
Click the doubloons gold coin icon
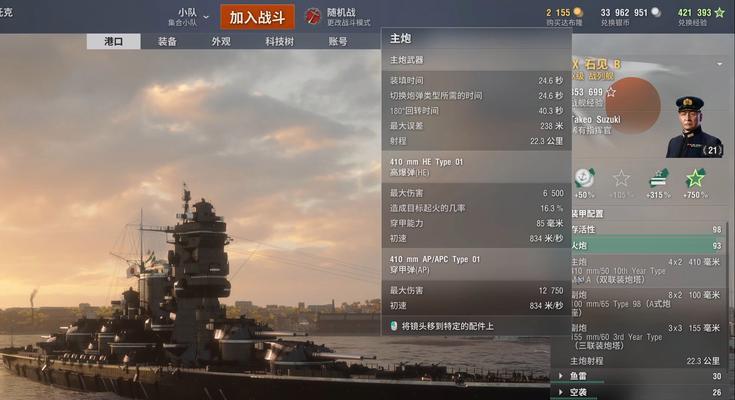click(578, 12)
